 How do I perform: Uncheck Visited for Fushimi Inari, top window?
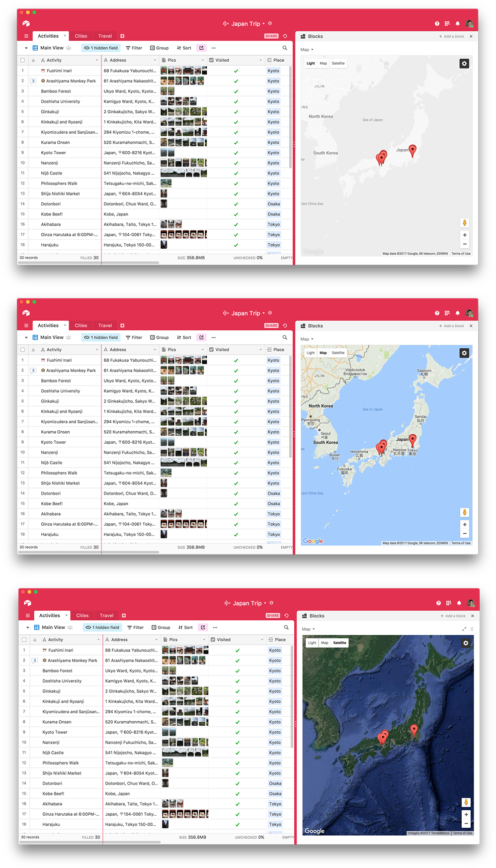click(x=236, y=71)
